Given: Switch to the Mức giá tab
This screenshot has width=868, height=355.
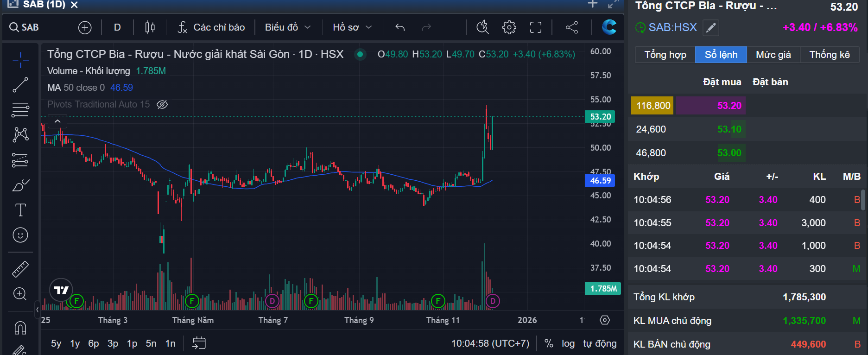Looking at the screenshot, I should (x=773, y=55).
